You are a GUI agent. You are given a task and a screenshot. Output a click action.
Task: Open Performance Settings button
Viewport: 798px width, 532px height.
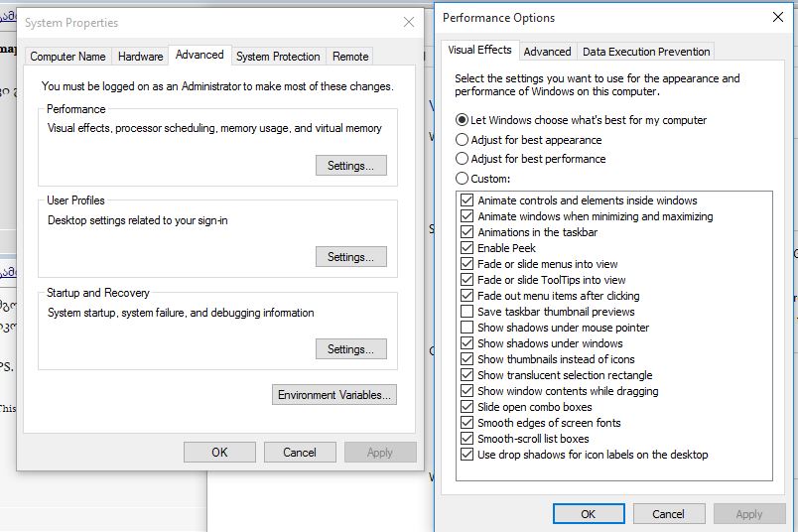pos(350,166)
